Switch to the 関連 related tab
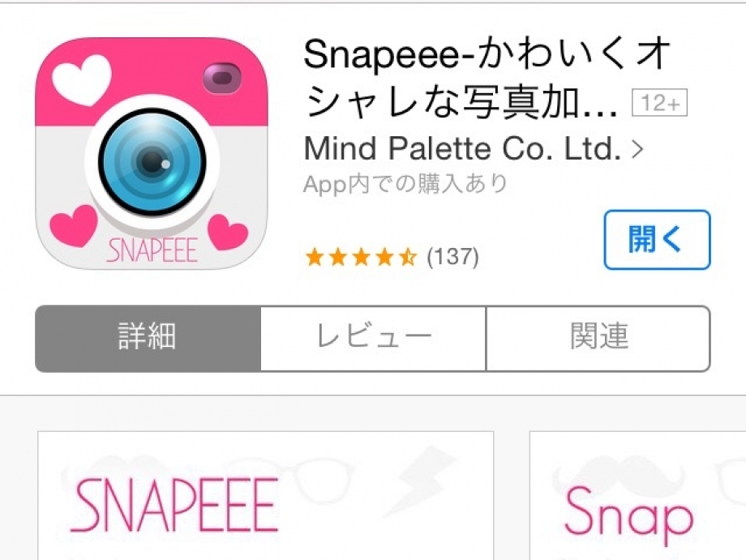746x560 pixels. point(598,339)
